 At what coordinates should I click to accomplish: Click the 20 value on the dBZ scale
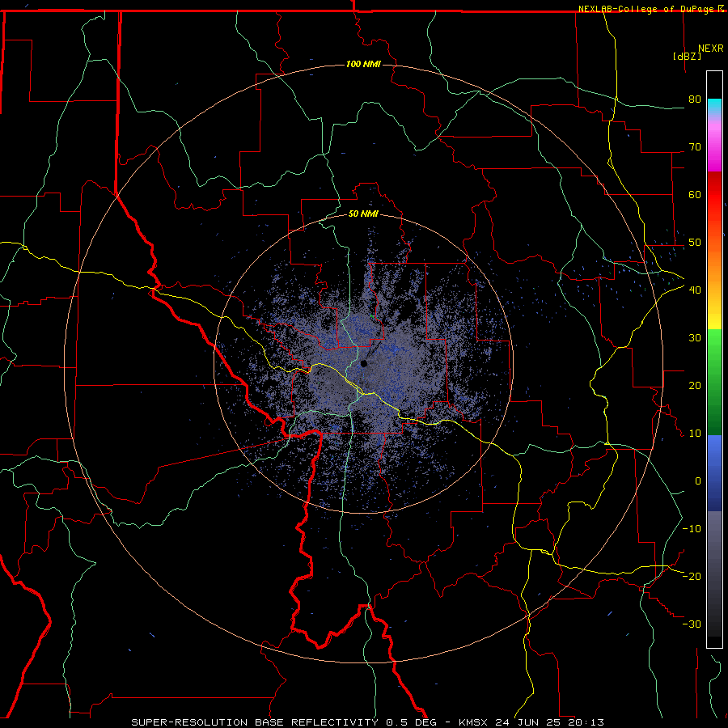pos(695,385)
